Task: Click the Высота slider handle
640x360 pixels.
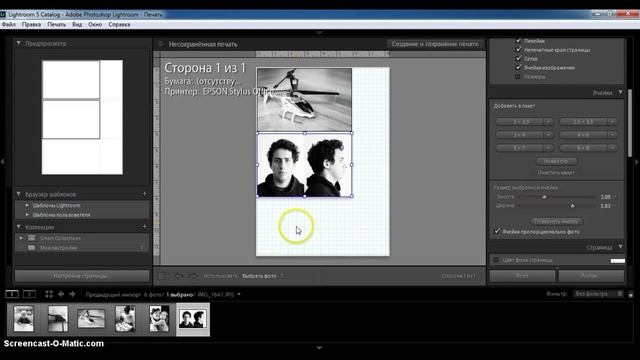Action: (544, 197)
